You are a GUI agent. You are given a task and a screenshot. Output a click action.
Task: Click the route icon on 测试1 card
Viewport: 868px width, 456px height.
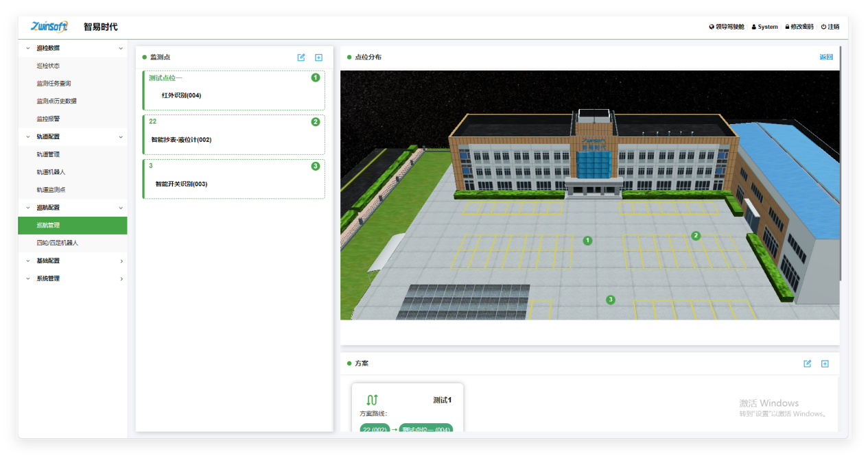pyautogui.click(x=372, y=400)
